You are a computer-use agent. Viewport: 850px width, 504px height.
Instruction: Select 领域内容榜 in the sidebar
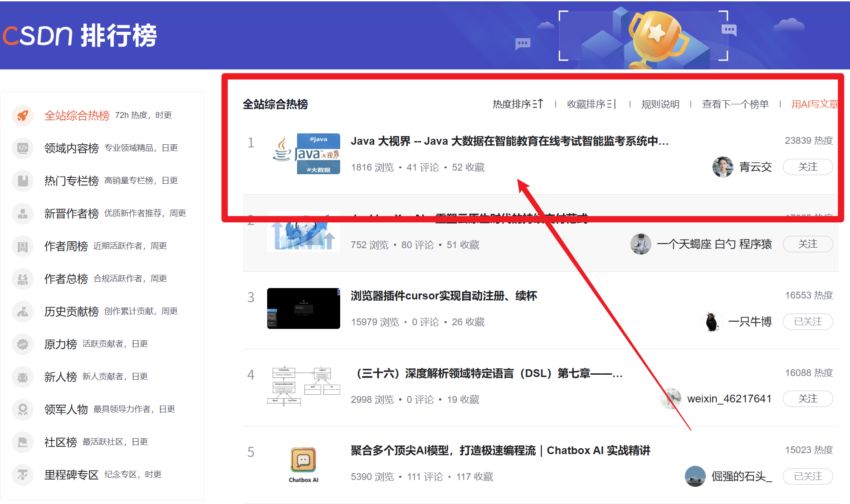[72, 148]
